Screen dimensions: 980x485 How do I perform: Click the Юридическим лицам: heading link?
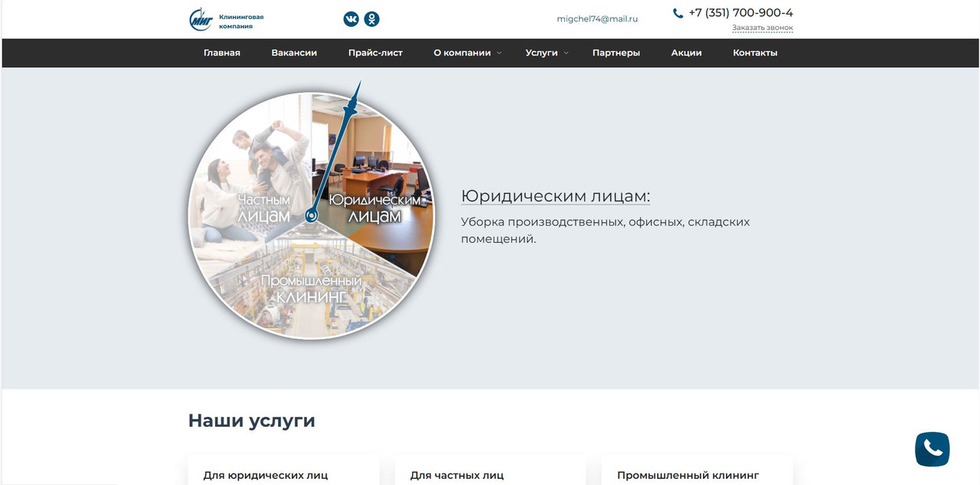[556, 196]
